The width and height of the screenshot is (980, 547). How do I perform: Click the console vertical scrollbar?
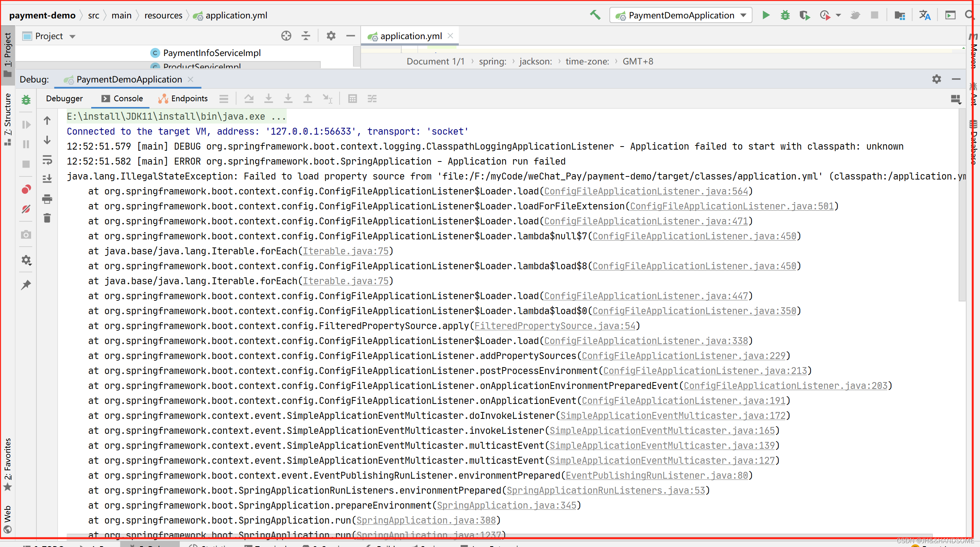962,205
